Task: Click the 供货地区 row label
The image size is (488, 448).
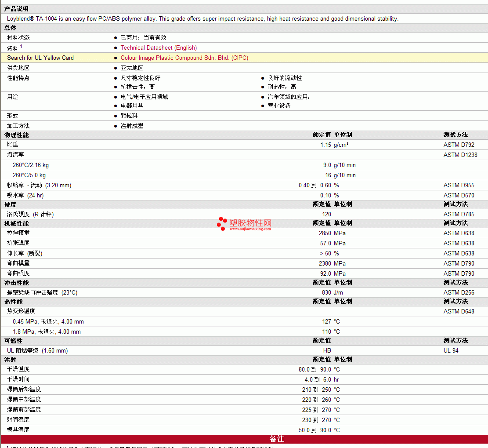Action: (x=18, y=68)
